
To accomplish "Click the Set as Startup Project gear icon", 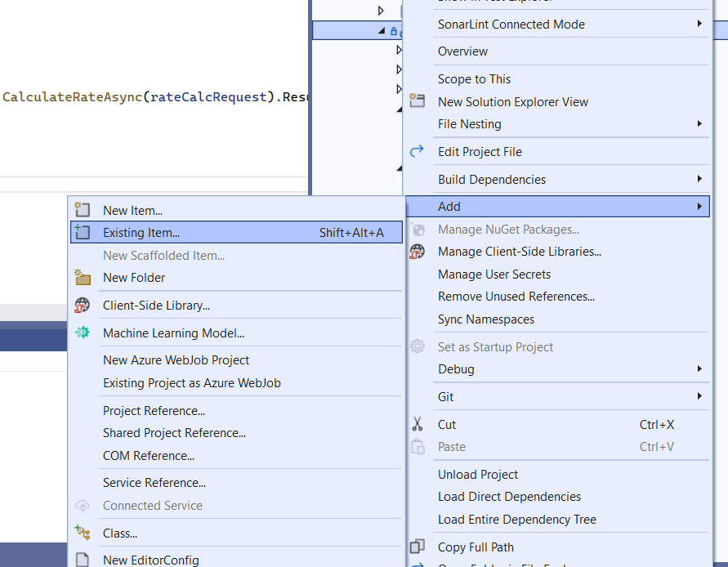I will [417, 346].
